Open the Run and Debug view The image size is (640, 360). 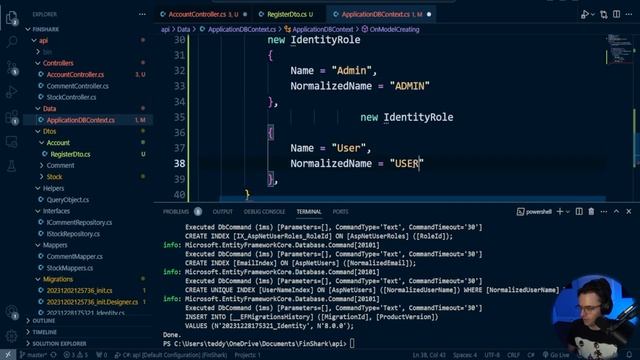pos(11,92)
